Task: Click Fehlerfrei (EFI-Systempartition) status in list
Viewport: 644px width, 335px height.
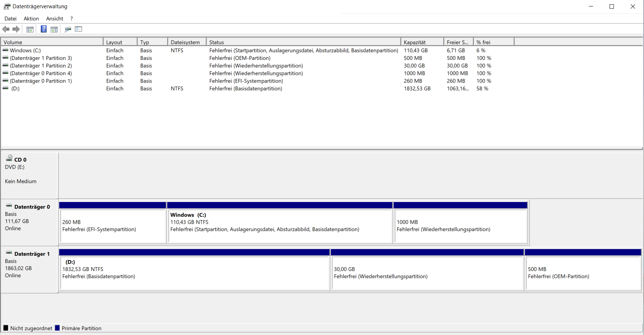Action: (246, 81)
